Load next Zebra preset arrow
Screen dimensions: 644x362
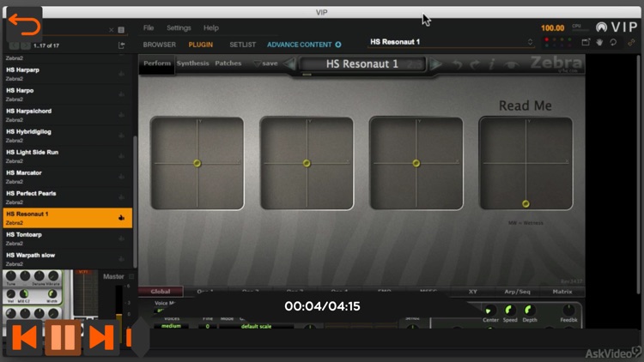(435, 64)
